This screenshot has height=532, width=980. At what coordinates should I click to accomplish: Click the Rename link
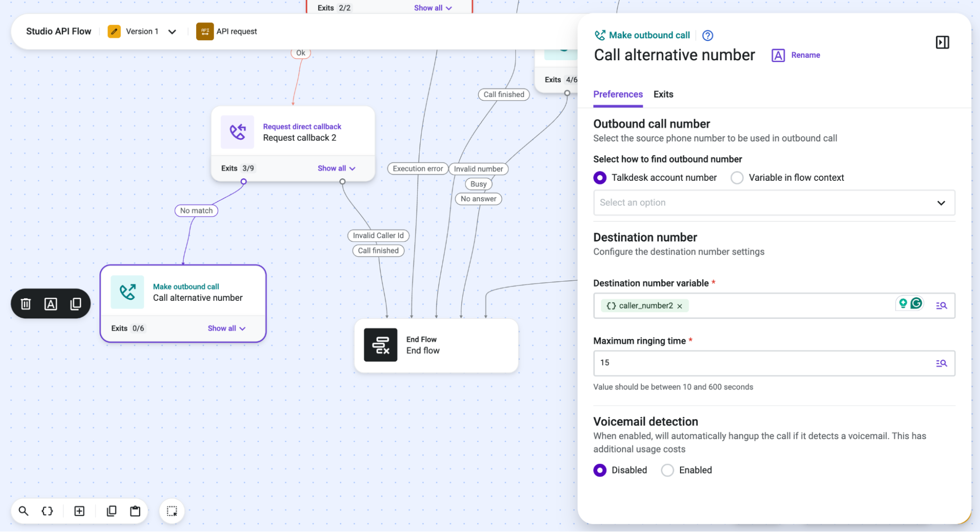tap(805, 55)
